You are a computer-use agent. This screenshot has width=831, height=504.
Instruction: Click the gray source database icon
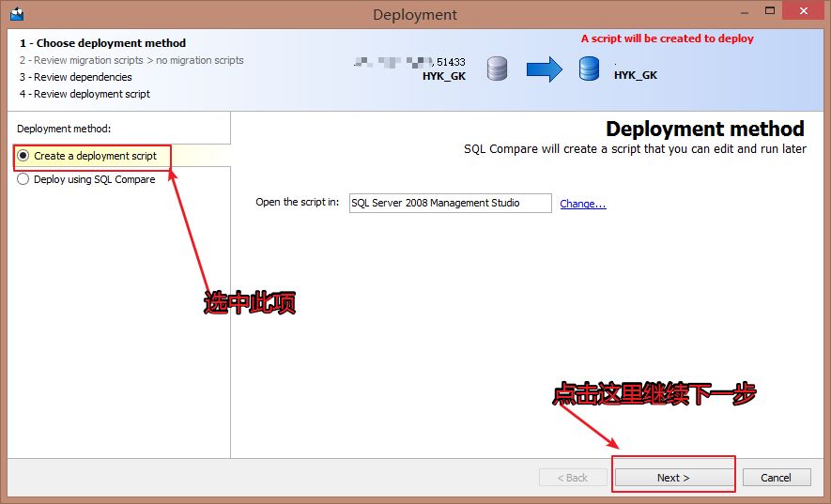tap(497, 69)
